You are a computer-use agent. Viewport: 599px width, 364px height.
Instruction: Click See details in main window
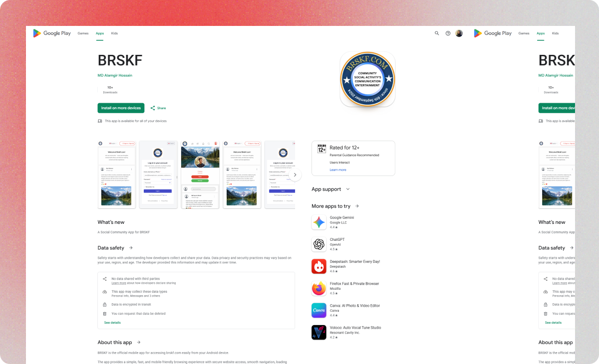(x=112, y=323)
